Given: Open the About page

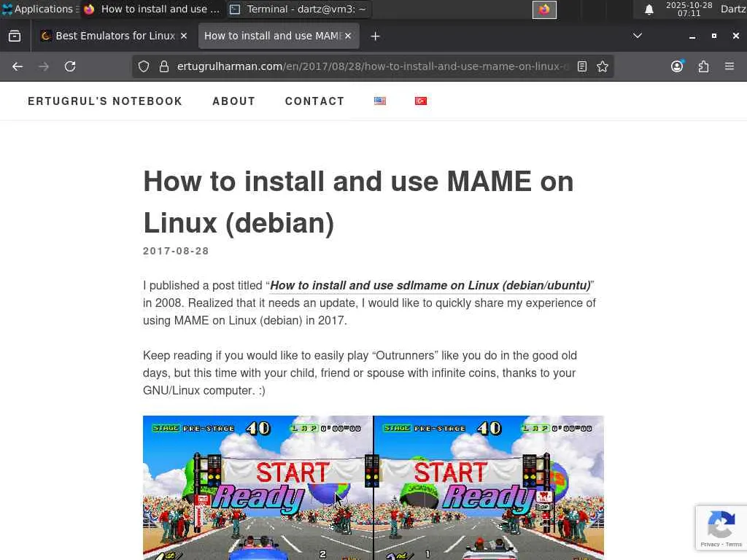Looking at the screenshot, I should click(x=234, y=101).
